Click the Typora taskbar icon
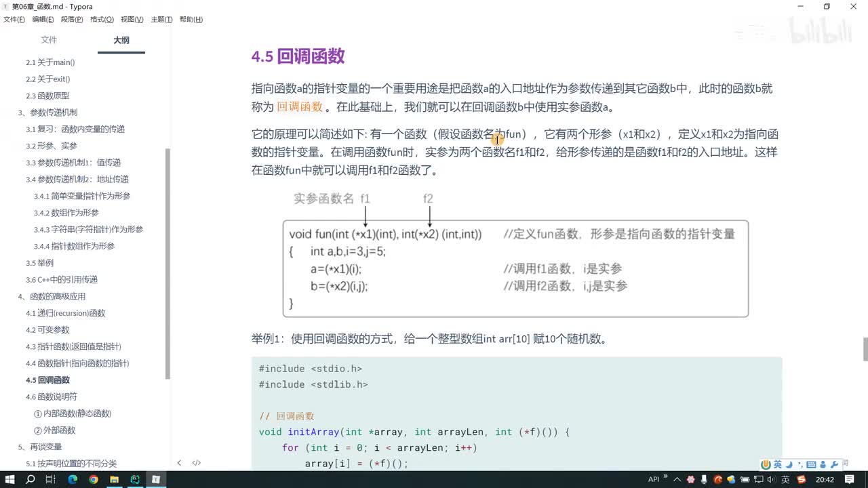The width and height of the screenshot is (868, 488). click(156, 479)
